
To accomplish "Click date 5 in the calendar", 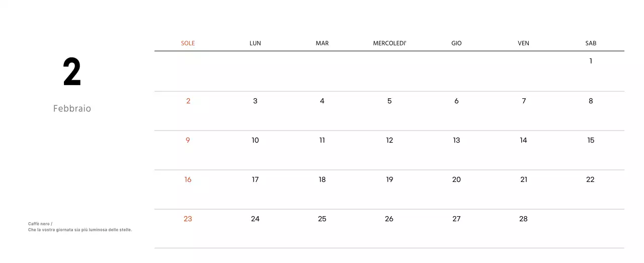I will click(x=389, y=101).
